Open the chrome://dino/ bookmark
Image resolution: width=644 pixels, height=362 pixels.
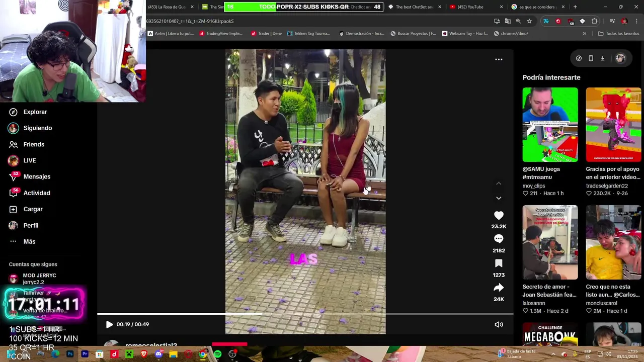[511, 34]
